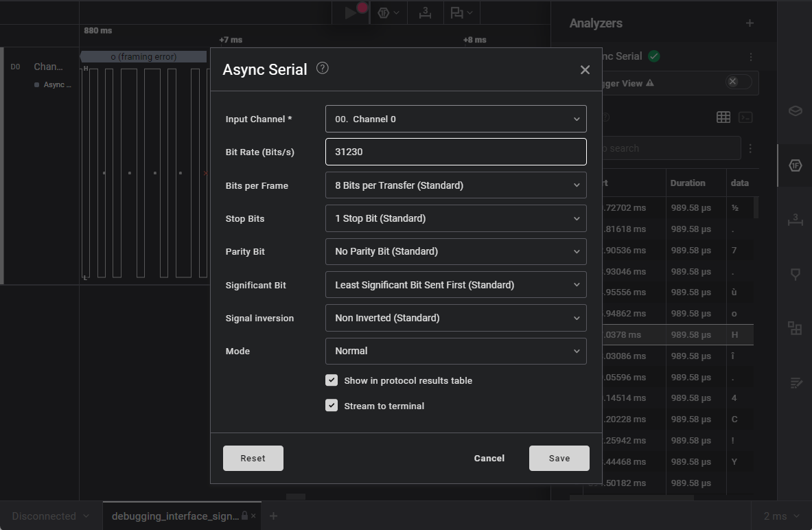Open the Analyzers sidebar panel icon

(795, 165)
